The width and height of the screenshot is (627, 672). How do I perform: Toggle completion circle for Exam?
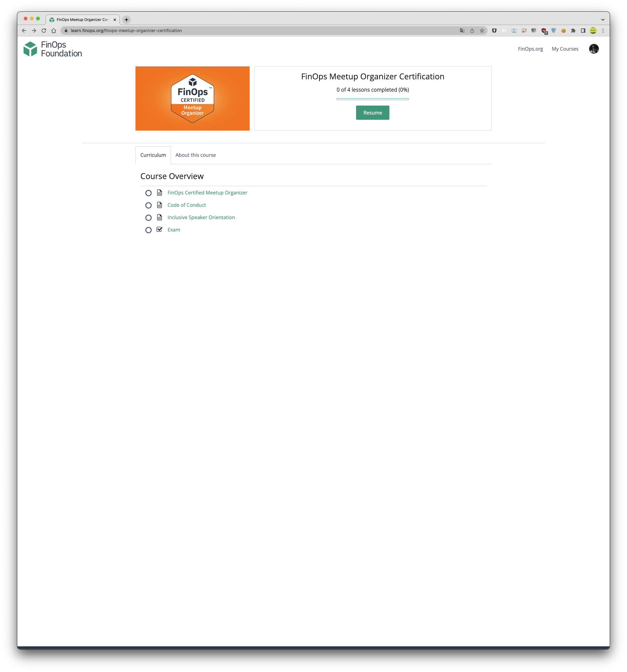pos(148,230)
